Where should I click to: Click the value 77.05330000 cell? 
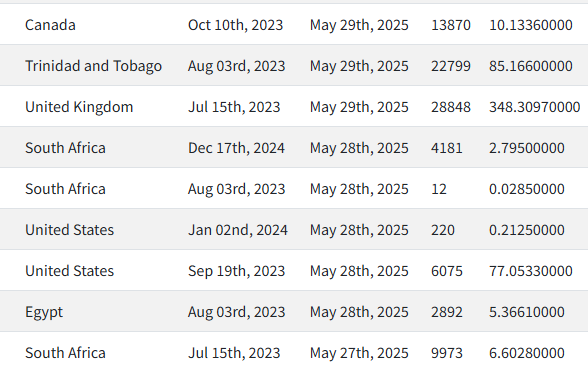point(531,271)
